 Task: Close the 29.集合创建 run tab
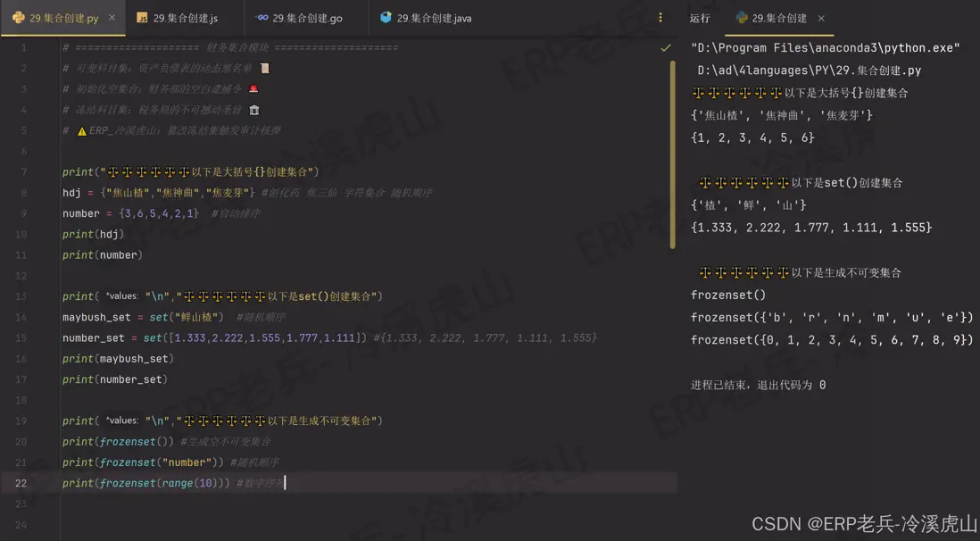click(x=821, y=18)
